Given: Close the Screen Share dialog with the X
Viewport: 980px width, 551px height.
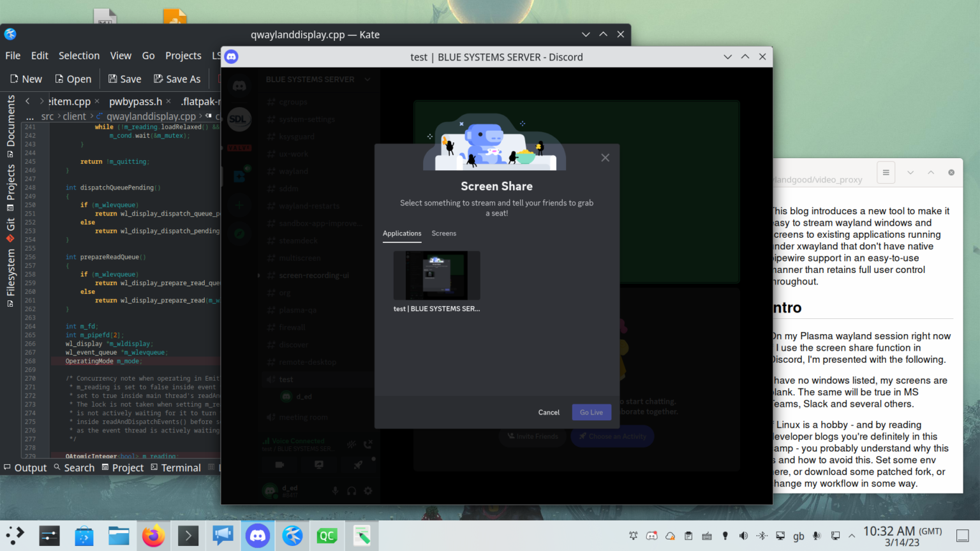Looking at the screenshot, I should click(x=605, y=158).
